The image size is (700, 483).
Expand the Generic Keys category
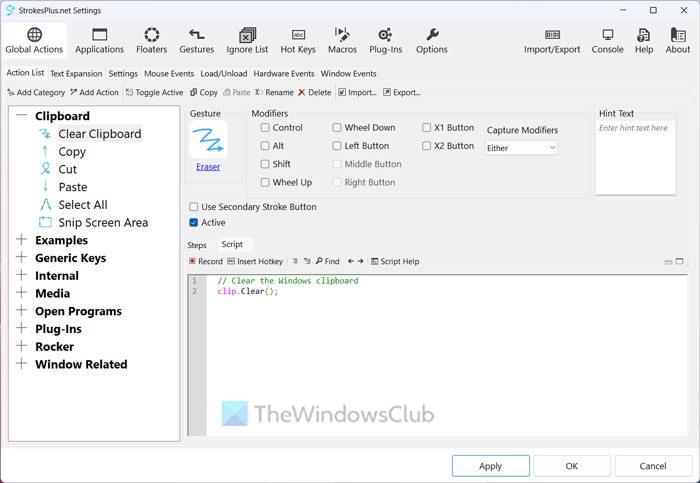pyautogui.click(x=21, y=258)
